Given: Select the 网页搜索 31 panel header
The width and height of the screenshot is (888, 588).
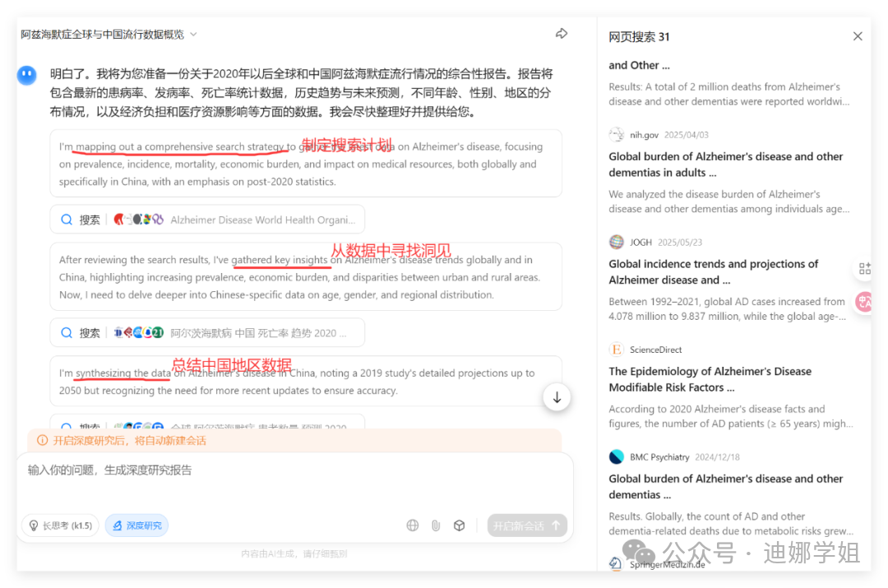Looking at the screenshot, I should click(641, 36).
